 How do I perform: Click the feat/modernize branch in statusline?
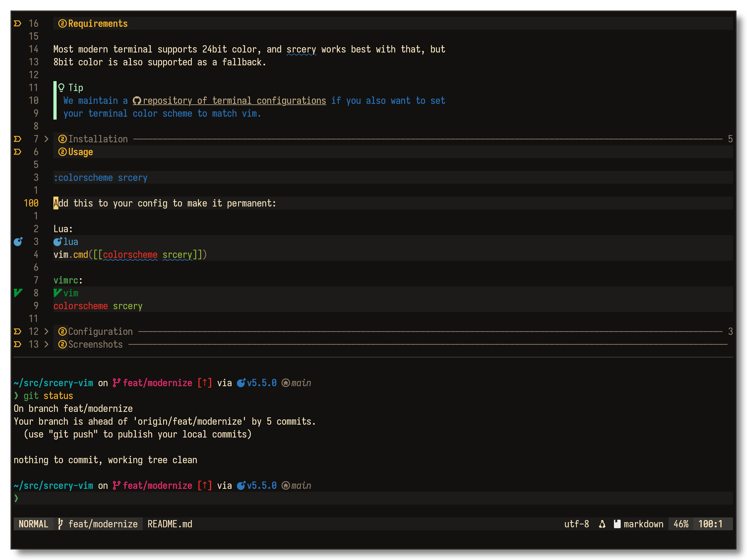(x=103, y=524)
